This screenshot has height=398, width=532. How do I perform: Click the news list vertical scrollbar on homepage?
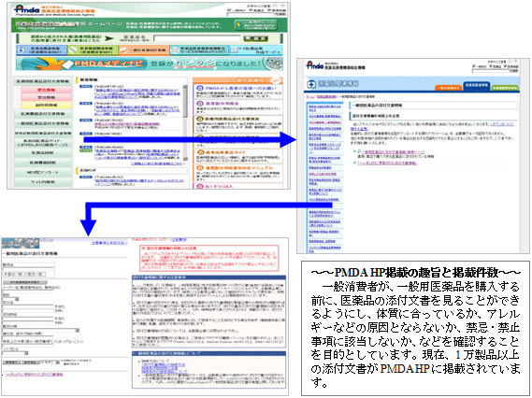(x=185, y=122)
